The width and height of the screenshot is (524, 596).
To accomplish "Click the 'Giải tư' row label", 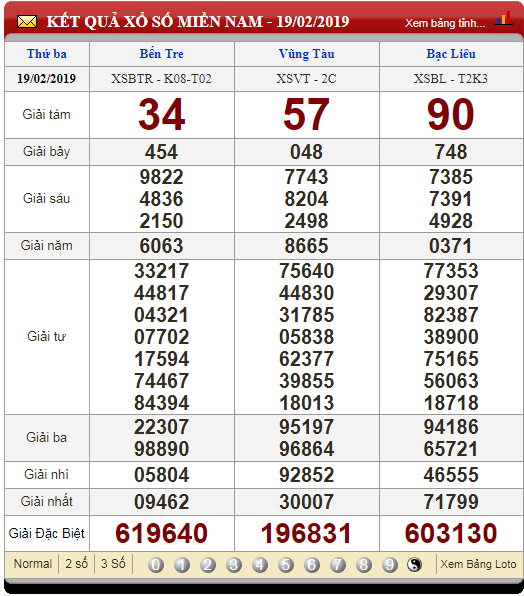I will pos(46,337).
